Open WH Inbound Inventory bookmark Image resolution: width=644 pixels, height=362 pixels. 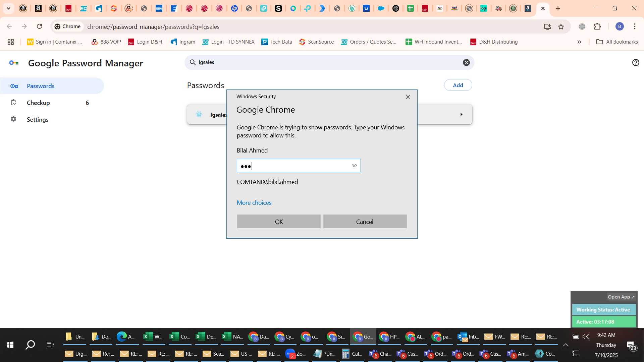pos(434,42)
